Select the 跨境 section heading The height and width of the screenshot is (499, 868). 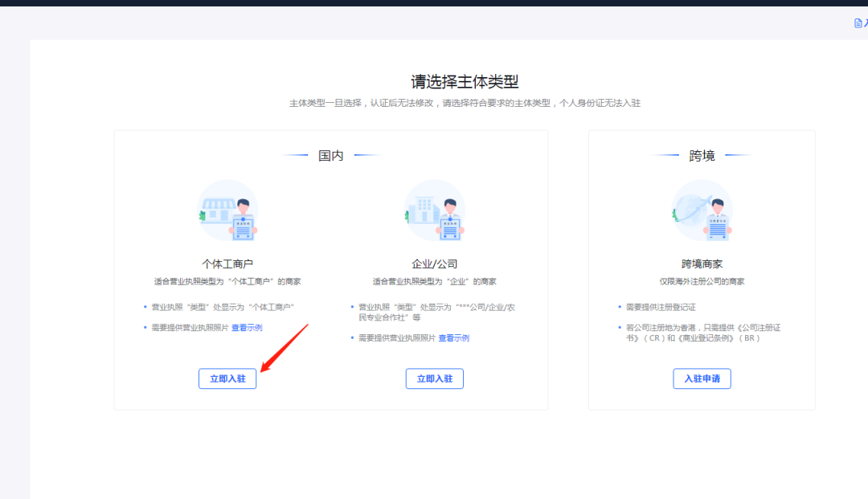[x=702, y=156]
